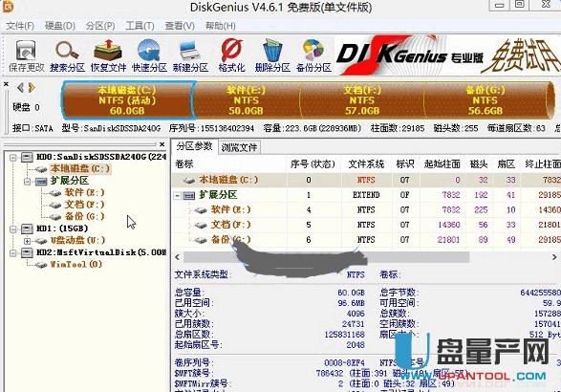This screenshot has height=392, width=561.
Task: Open the 查看(V) menu
Action: click(180, 26)
